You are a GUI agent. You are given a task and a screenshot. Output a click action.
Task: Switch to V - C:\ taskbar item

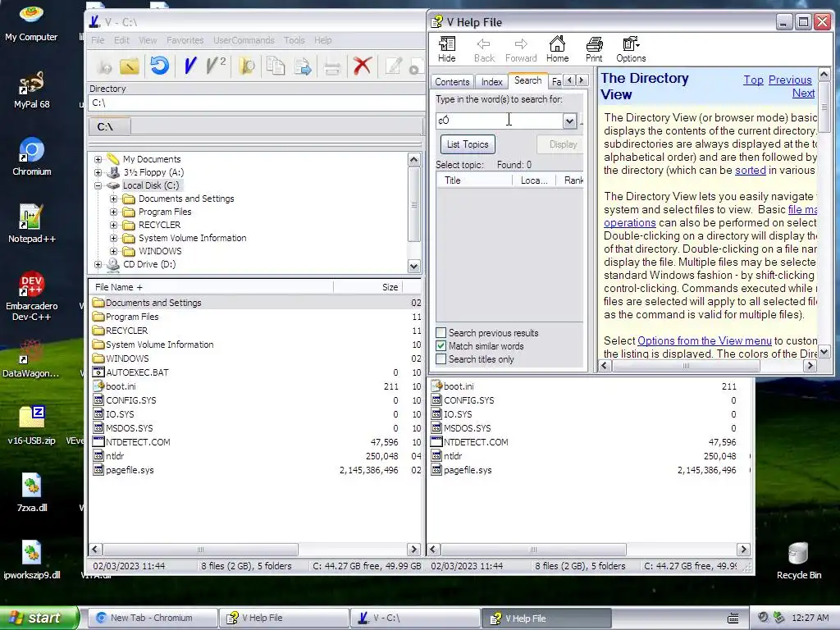(x=414, y=618)
